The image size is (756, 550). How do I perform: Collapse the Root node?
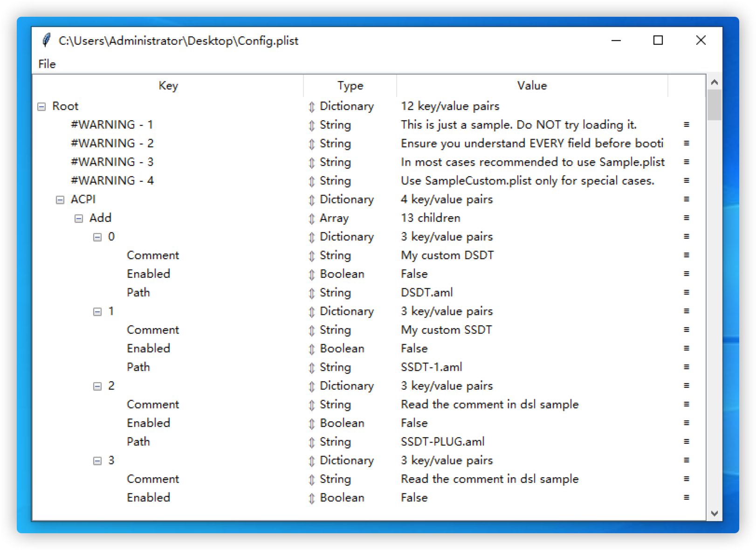click(x=41, y=107)
